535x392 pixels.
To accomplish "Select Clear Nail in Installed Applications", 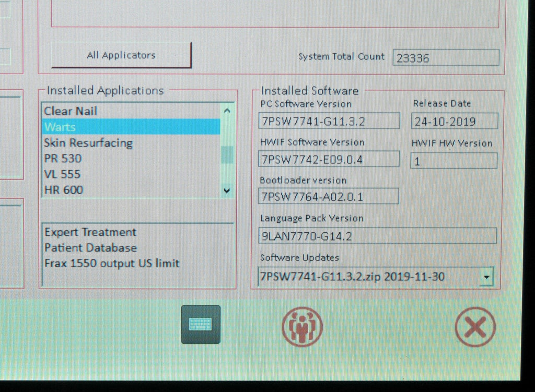I will (x=131, y=111).
